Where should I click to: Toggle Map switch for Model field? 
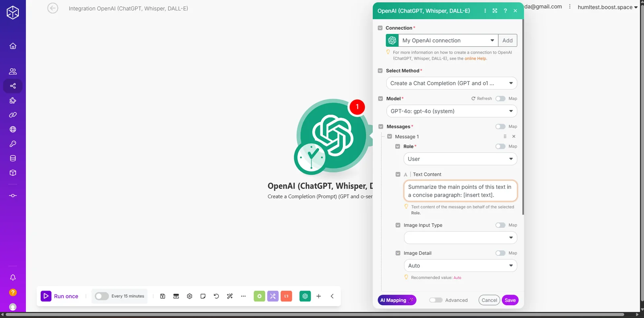click(x=500, y=99)
